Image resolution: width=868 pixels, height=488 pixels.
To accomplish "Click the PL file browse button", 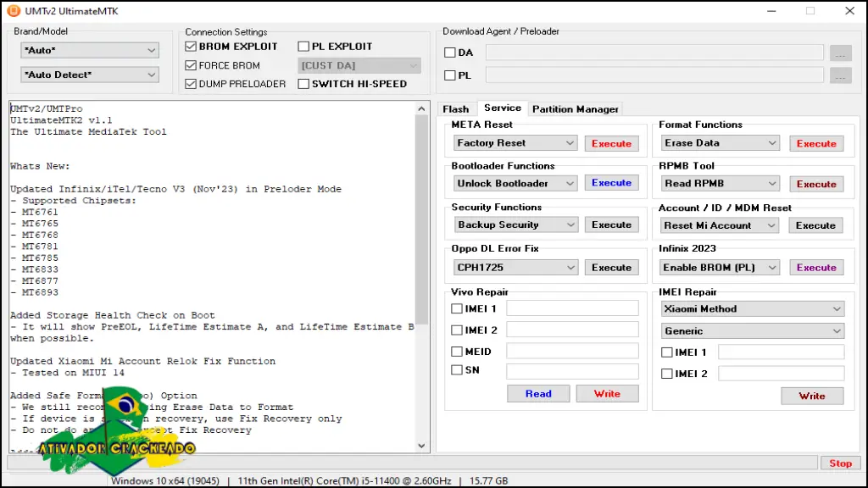I will (x=840, y=75).
